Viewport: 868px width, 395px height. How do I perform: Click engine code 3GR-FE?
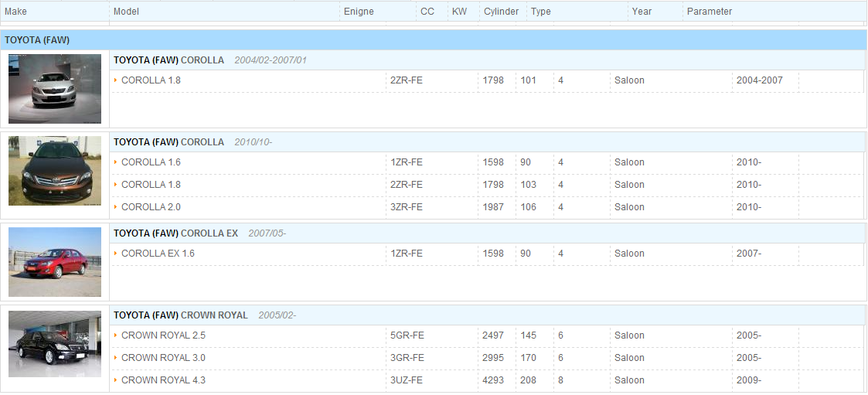tap(407, 358)
